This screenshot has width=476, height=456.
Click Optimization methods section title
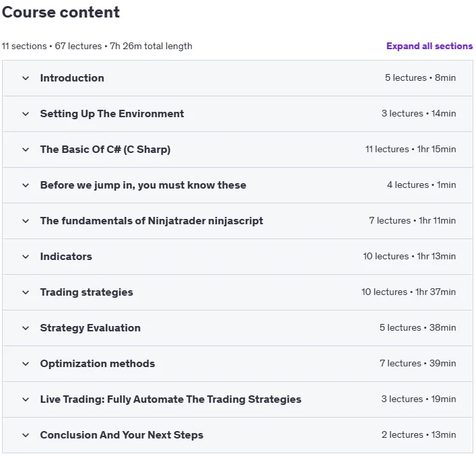pos(98,364)
